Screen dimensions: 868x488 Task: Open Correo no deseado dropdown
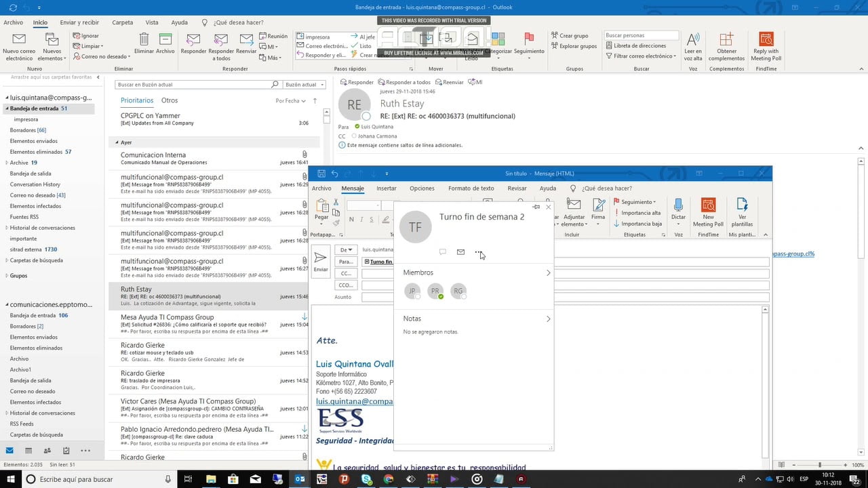coord(101,57)
